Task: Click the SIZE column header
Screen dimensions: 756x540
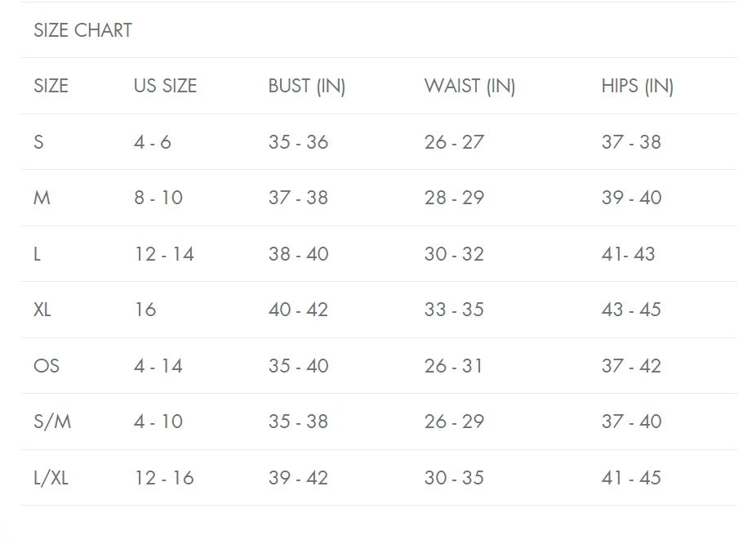Action: [51, 86]
